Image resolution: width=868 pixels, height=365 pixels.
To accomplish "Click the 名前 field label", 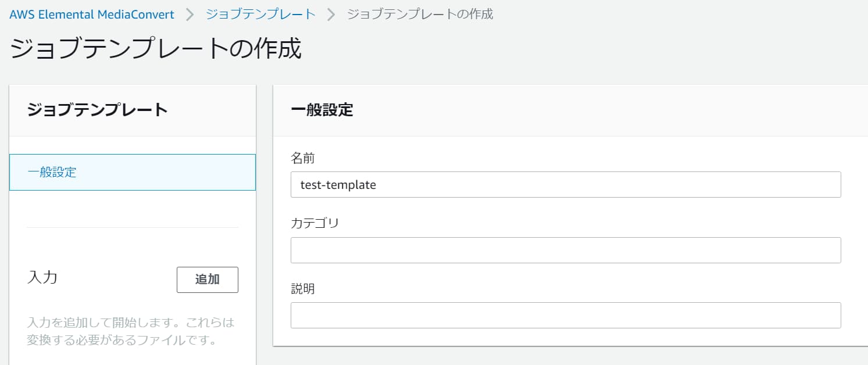I will pyautogui.click(x=302, y=158).
